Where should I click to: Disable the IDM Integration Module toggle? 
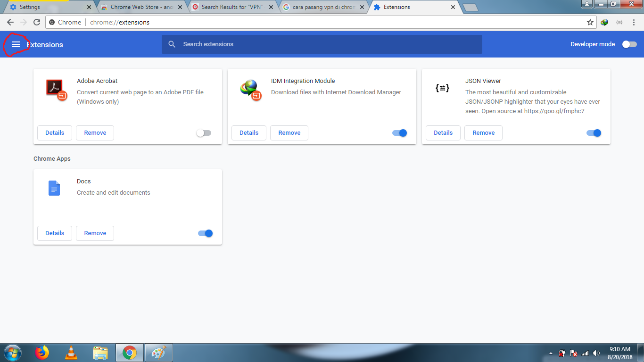point(399,133)
